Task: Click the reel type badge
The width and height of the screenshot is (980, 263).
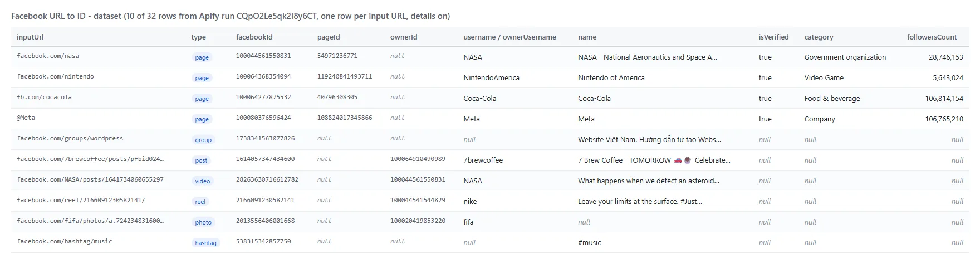Action: (200, 202)
